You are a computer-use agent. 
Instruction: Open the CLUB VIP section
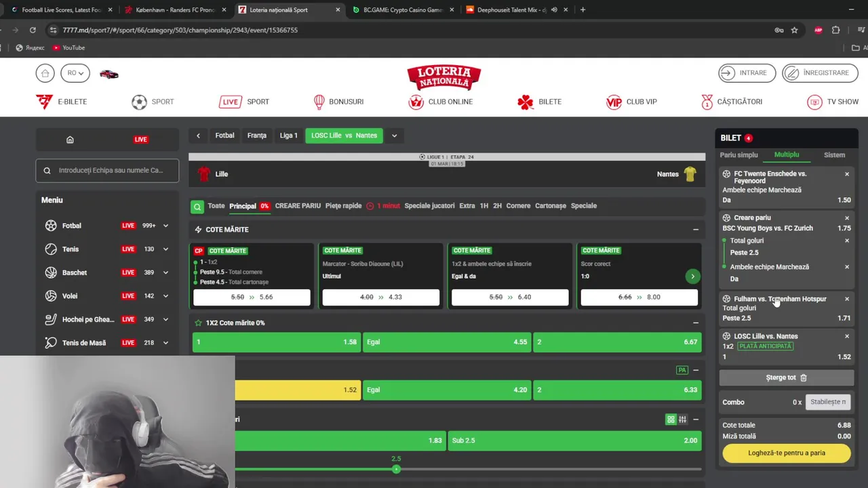click(x=631, y=102)
